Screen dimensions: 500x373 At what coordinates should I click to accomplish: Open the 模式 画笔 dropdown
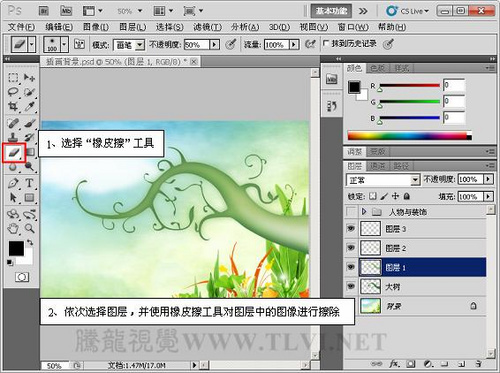[x=129, y=45]
